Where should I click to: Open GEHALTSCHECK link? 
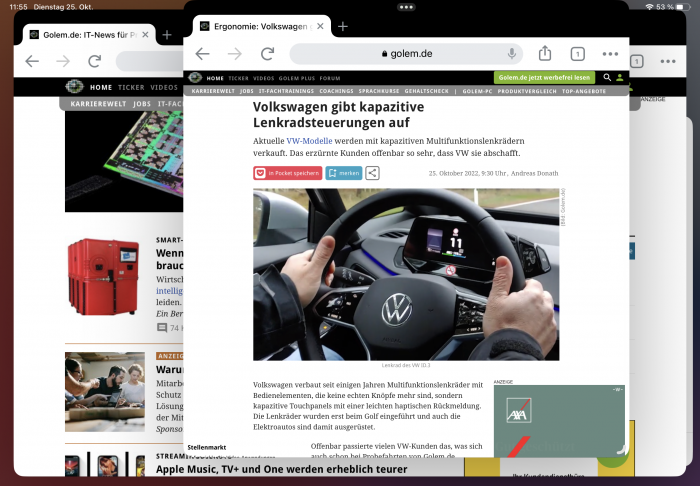click(426, 91)
